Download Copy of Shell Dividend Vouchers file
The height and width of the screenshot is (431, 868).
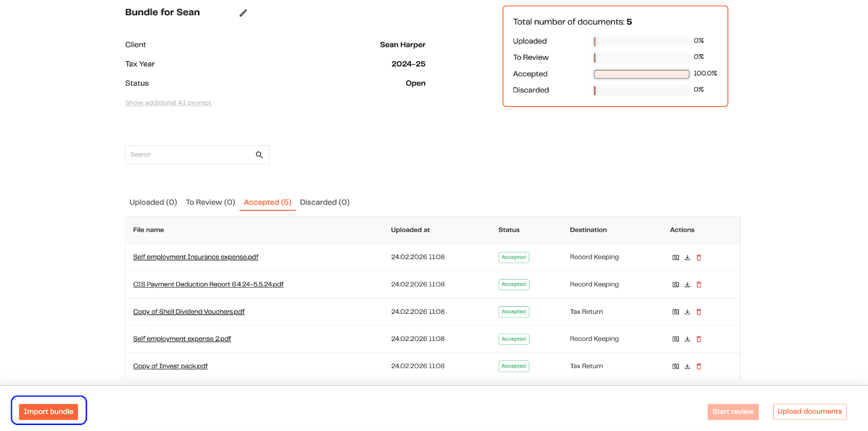click(687, 312)
